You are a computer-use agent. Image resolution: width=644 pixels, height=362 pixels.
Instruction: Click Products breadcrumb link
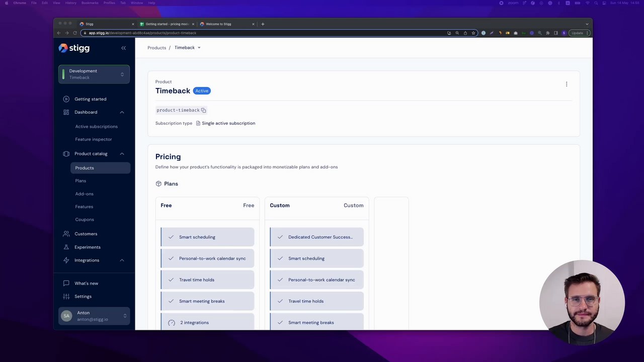tap(156, 48)
